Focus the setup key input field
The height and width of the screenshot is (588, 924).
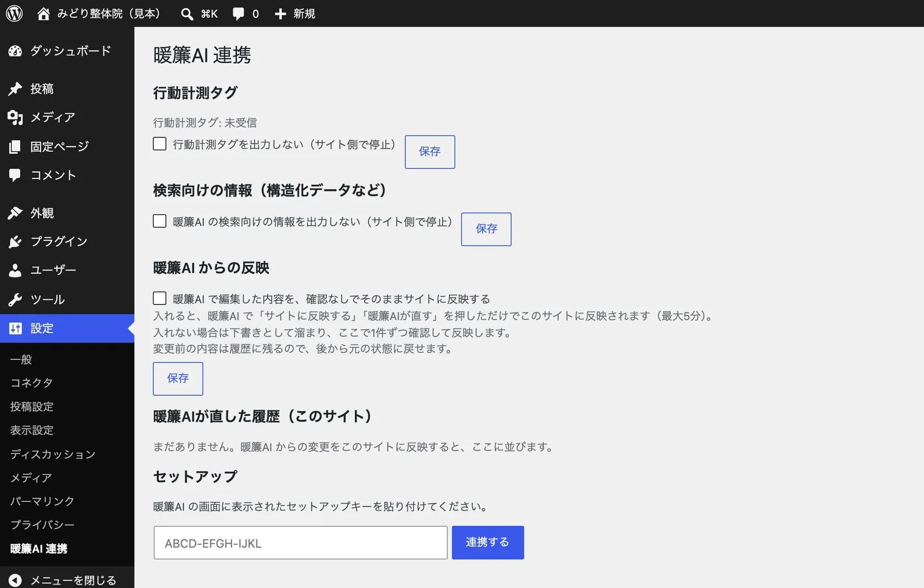(300, 542)
